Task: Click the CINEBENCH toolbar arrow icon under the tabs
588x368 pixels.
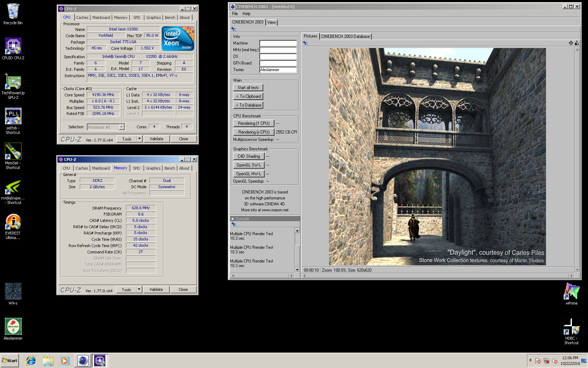Action: coord(234,29)
